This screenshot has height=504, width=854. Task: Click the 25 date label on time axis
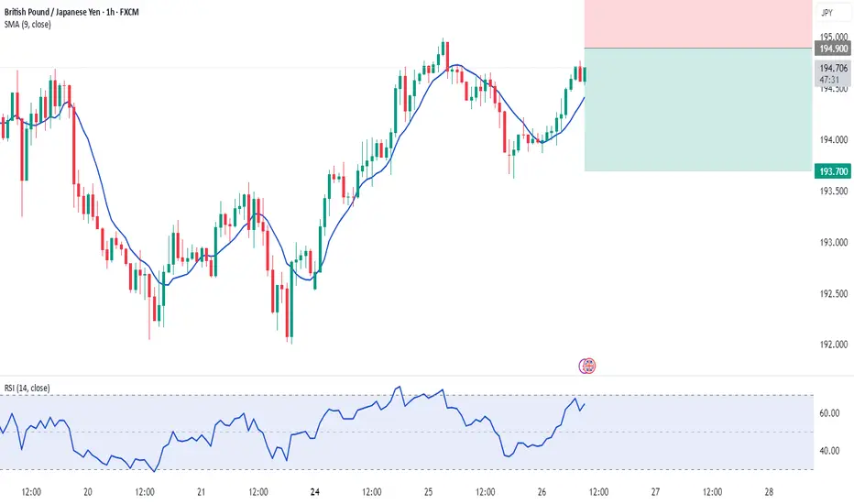coord(428,492)
